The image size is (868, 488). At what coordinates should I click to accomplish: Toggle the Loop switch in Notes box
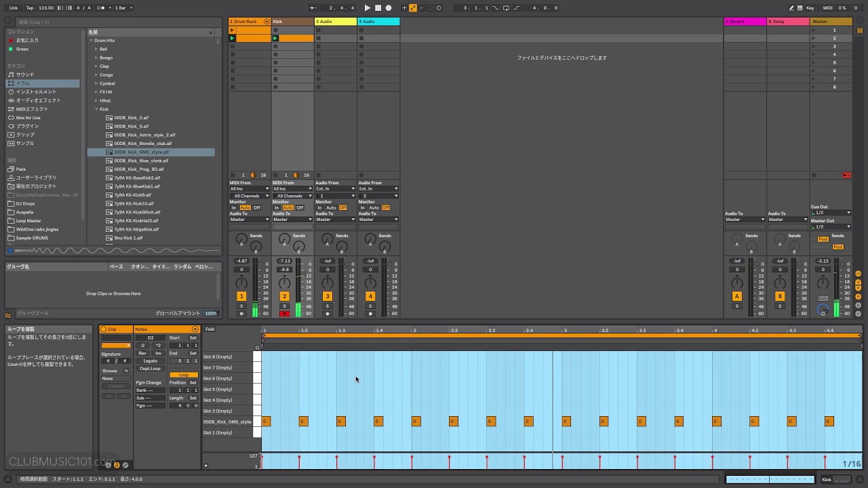coord(184,375)
